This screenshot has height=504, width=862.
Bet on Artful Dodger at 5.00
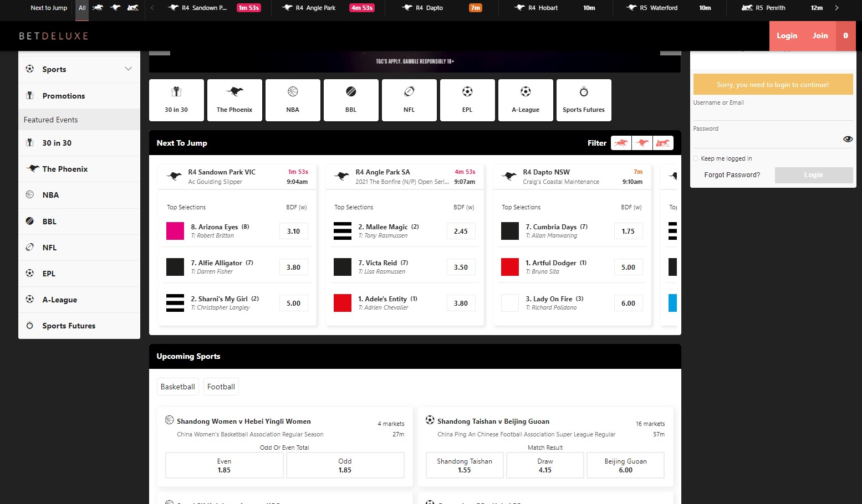(628, 267)
